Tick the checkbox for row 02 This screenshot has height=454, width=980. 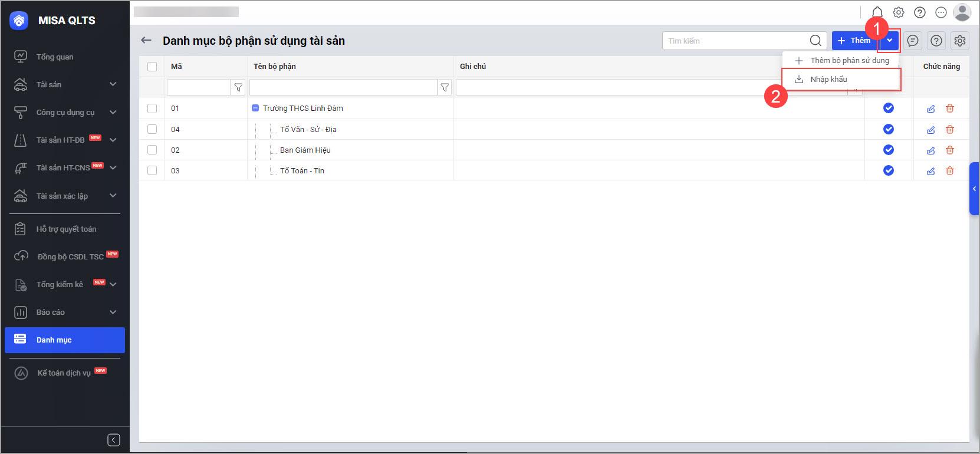pos(152,150)
